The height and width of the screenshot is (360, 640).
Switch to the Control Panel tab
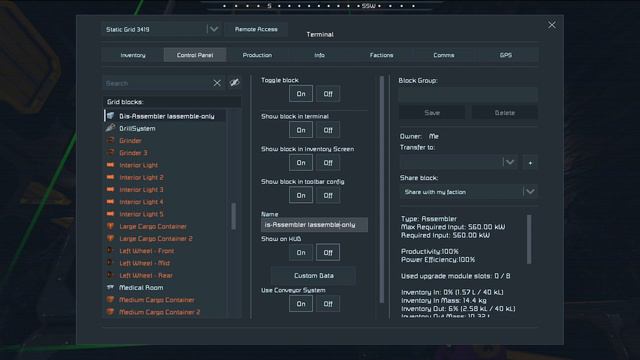point(195,55)
